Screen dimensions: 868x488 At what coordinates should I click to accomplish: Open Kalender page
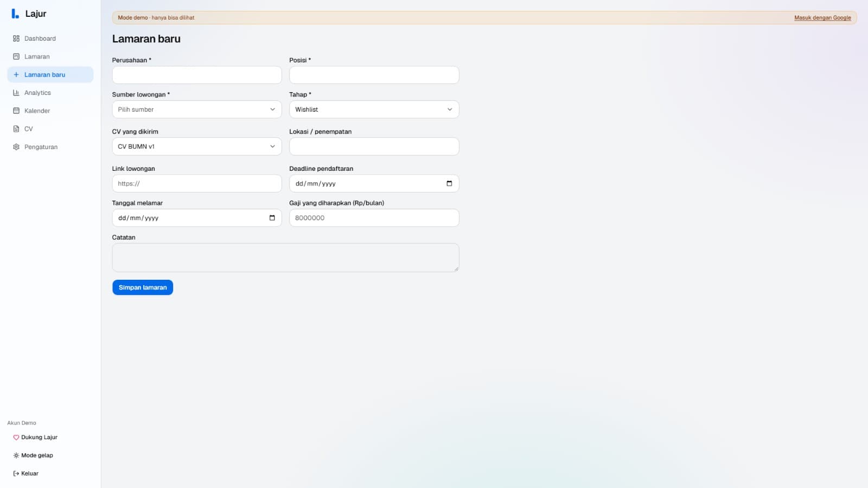pyautogui.click(x=50, y=111)
